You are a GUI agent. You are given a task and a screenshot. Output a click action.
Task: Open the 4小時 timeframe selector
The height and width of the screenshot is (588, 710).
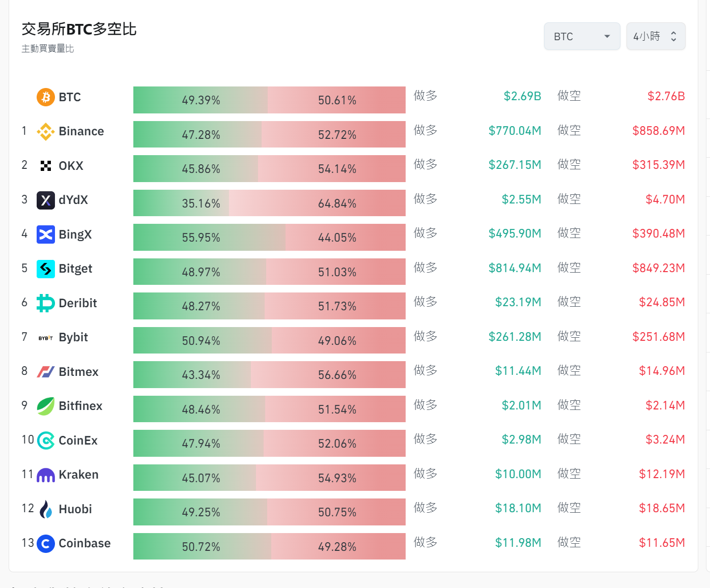pyautogui.click(x=656, y=36)
